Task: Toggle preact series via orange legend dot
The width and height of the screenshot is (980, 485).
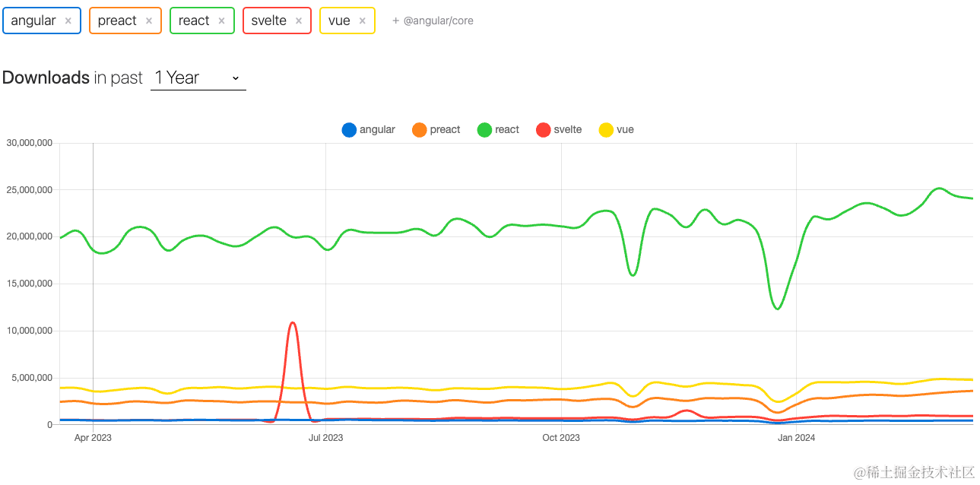Action: [x=419, y=130]
